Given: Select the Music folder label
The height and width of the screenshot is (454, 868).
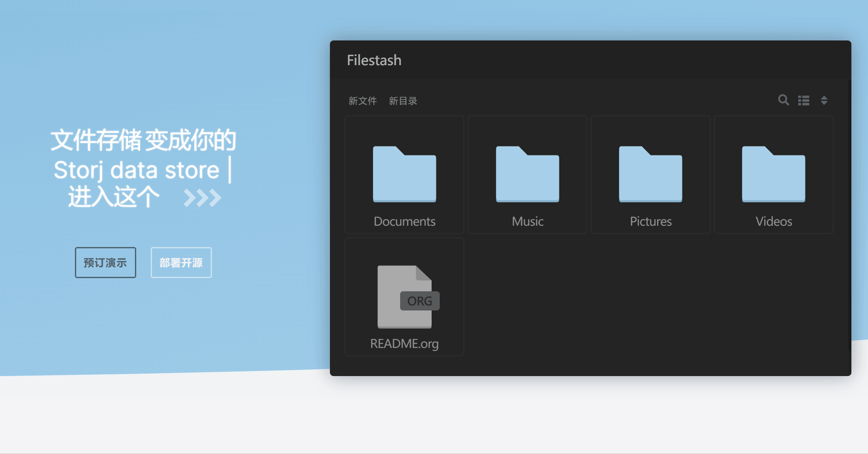Looking at the screenshot, I should (527, 221).
